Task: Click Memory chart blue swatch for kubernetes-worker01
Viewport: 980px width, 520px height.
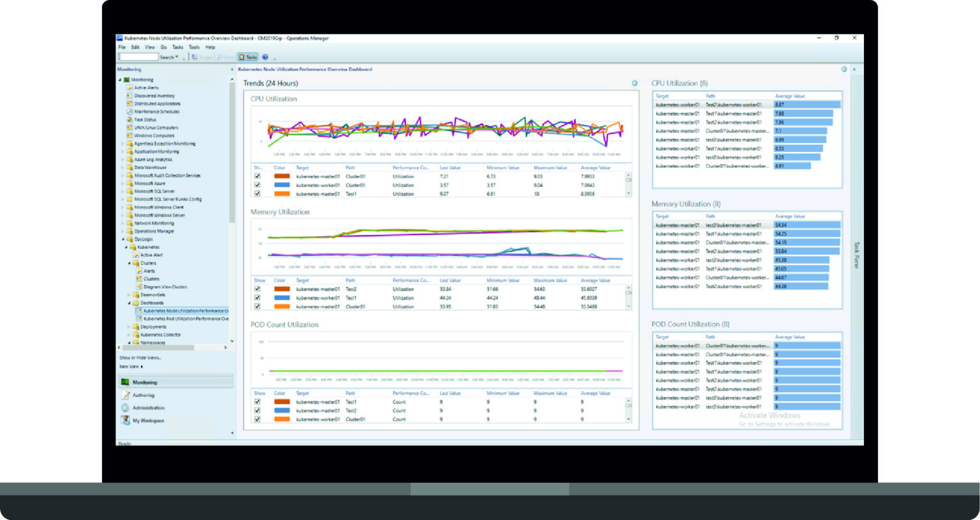Action: pyautogui.click(x=281, y=298)
